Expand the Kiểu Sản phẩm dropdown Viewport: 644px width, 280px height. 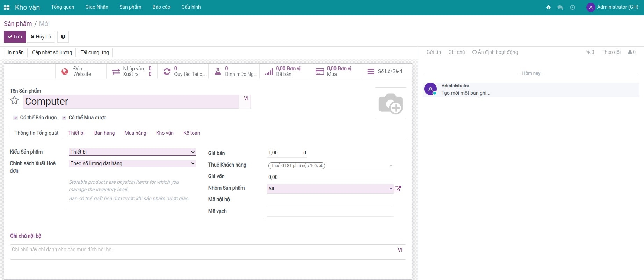132,152
